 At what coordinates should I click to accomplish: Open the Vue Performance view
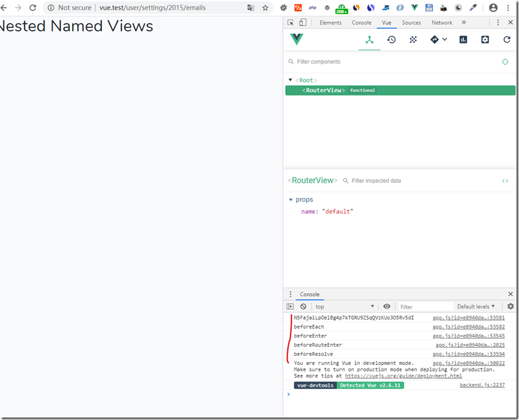tap(463, 40)
